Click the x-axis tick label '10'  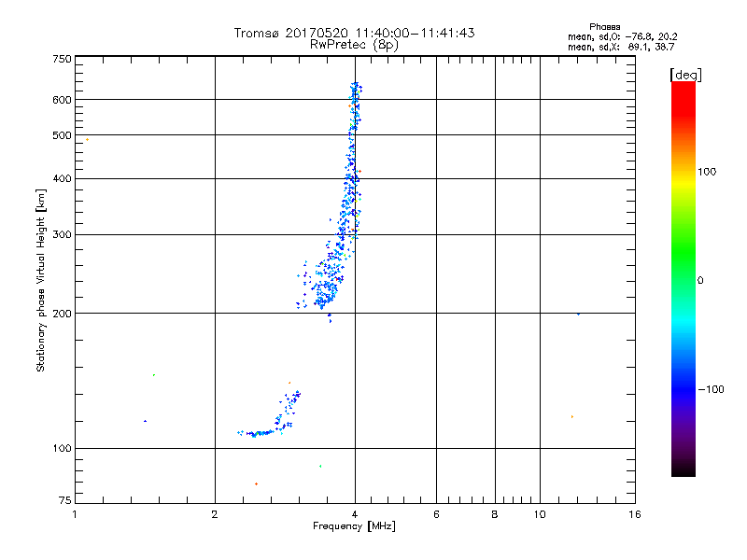(x=540, y=514)
